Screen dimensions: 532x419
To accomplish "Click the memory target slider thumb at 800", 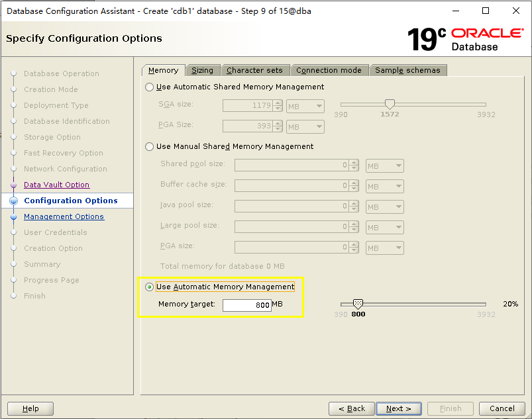I will click(x=358, y=304).
